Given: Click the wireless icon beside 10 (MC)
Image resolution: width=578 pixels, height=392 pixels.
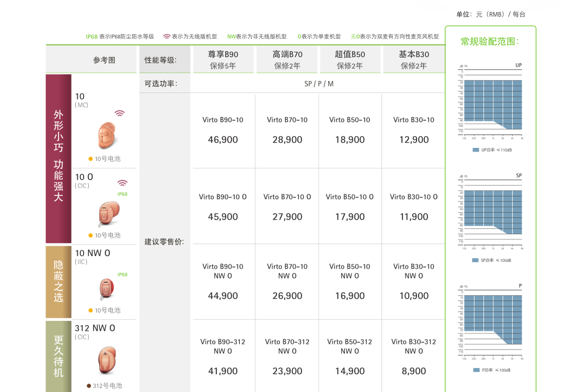Looking at the screenshot, I should (x=120, y=113).
